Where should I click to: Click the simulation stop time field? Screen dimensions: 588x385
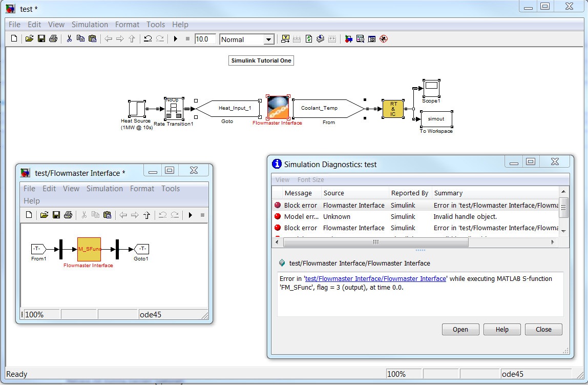point(205,39)
